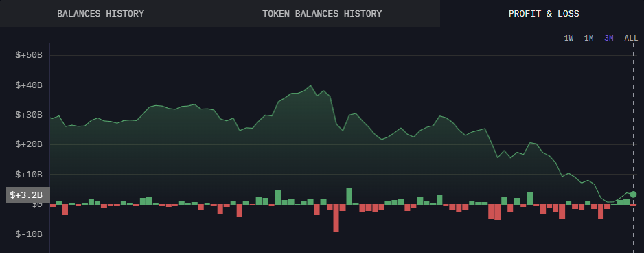
Task: Click the chart line's highest peak near $+40B
Action: click(310, 85)
